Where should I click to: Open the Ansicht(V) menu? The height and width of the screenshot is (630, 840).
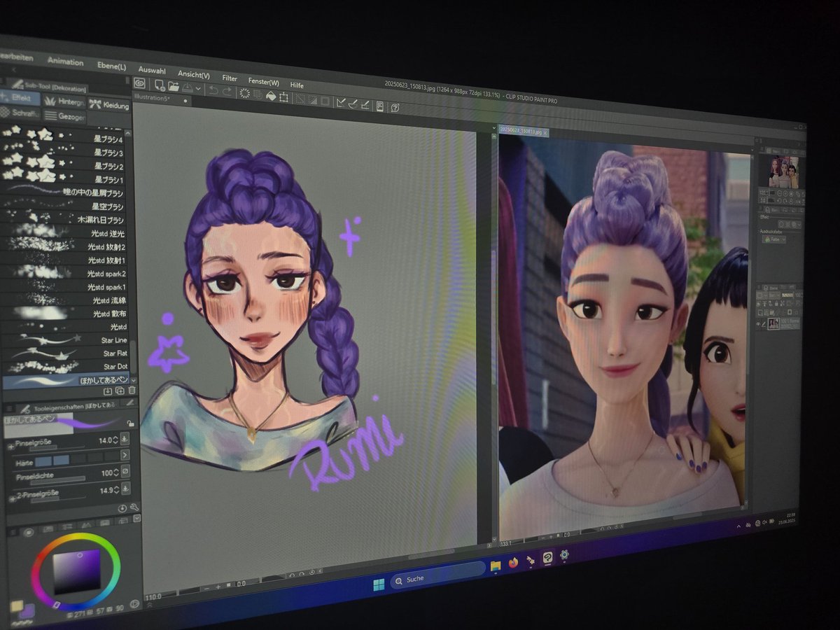[x=194, y=74]
